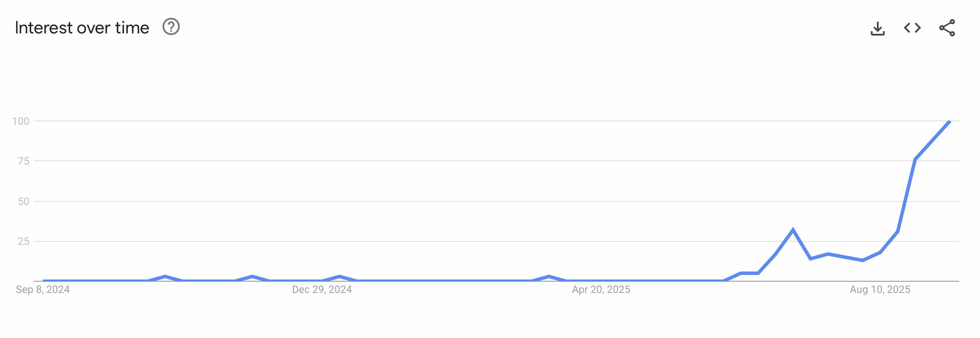Image resolution: width=980 pixels, height=338 pixels.
Task: Click the "Interest over time" heading
Action: click(82, 28)
